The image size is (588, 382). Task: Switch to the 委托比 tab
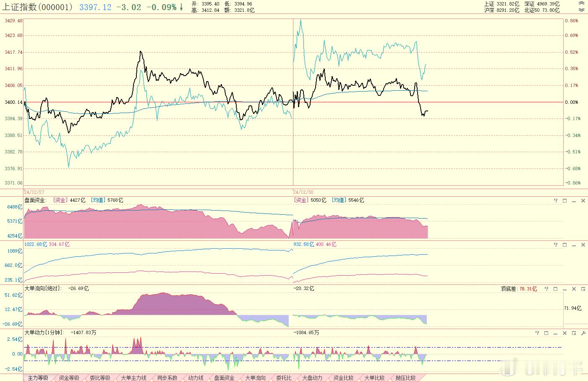click(x=284, y=378)
